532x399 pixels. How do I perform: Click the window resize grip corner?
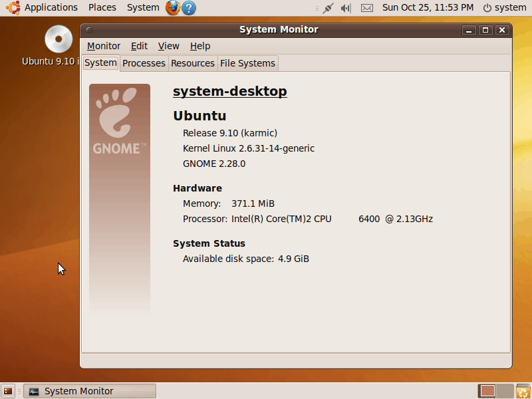coord(507,363)
